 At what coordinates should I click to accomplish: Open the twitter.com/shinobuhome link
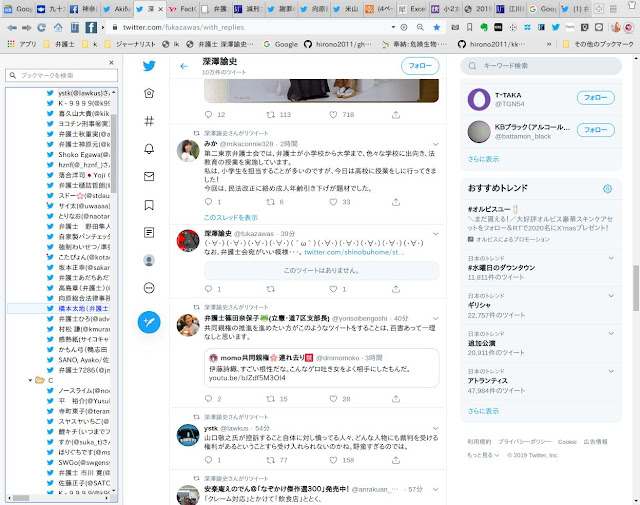point(354,252)
